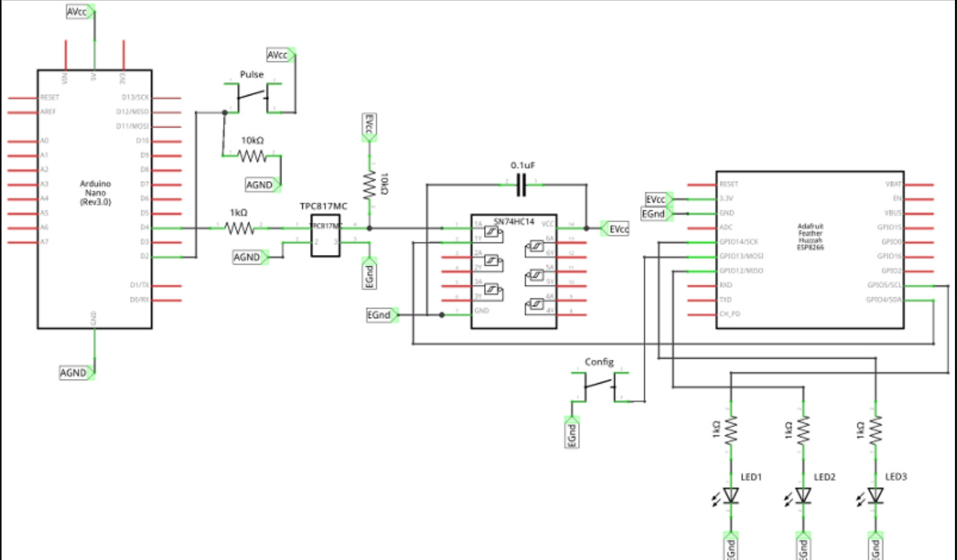Screen dimensions: 957x560
Task: Select the AGND net label below Arduino GND pin
Action: tap(77, 373)
